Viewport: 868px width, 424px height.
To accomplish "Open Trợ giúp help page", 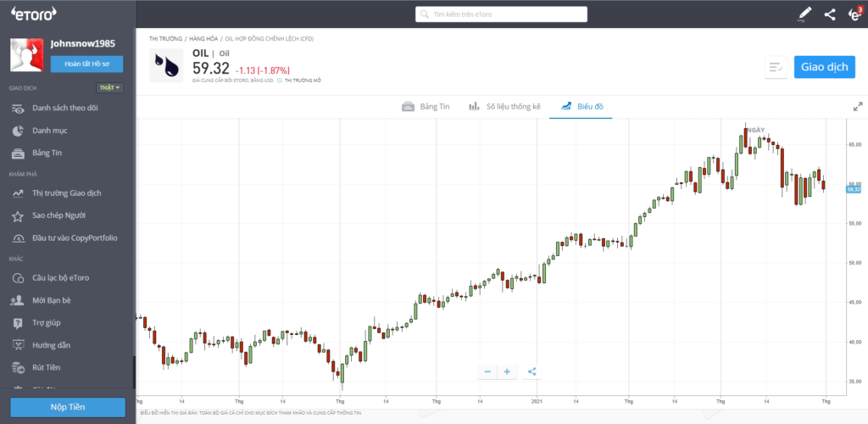I will [x=47, y=323].
